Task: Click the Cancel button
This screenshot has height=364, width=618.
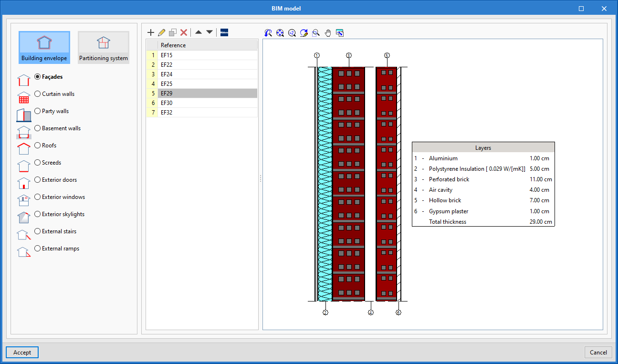Action: point(598,352)
